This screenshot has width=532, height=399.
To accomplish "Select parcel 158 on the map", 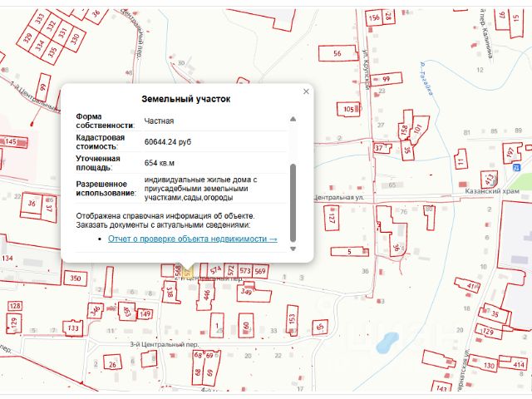I will click(x=405, y=126).
